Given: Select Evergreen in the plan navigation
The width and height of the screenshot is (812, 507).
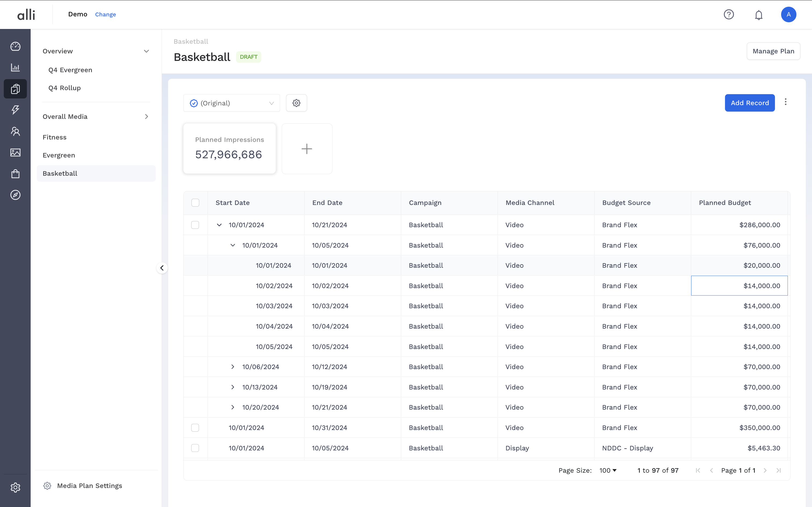Looking at the screenshot, I should click(x=59, y=155).
